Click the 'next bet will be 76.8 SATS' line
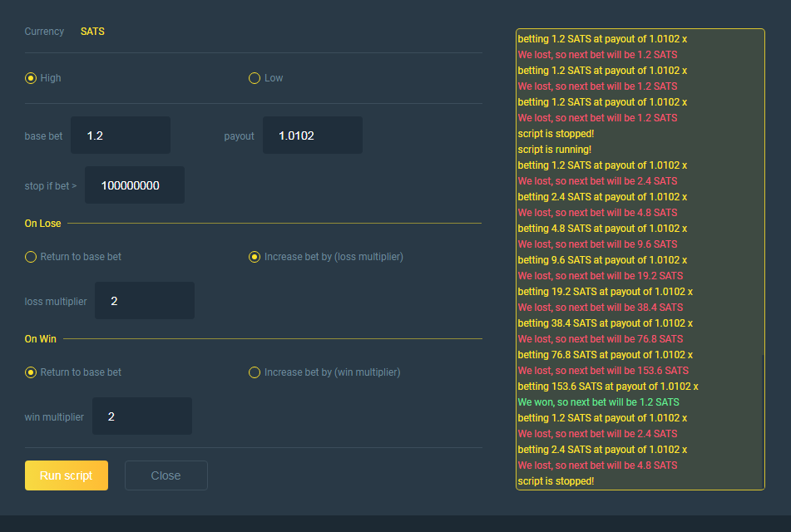This screenshot has width=791, height=532. click(x=600, y=339)
